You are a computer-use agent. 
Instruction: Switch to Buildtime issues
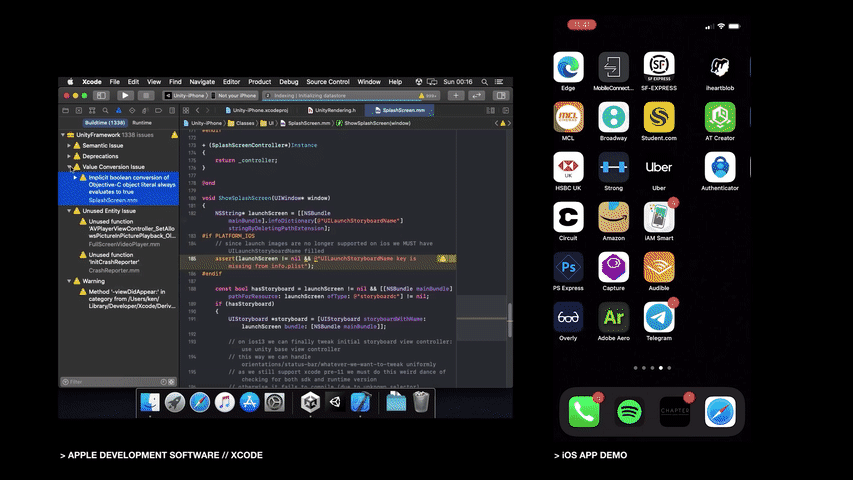click(105, 123)
